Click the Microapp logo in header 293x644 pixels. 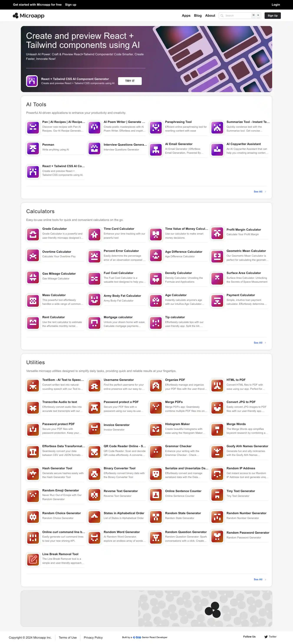point(28,16)
